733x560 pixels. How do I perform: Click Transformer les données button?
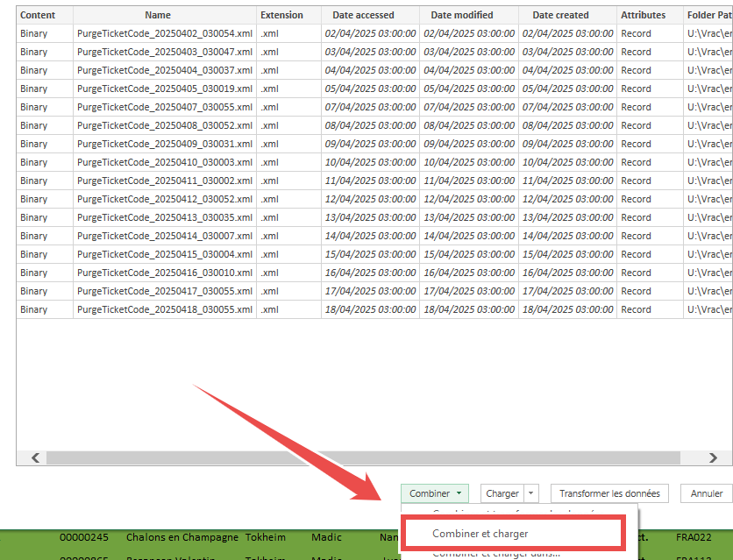pyautogui.click(x=608, y=493)
